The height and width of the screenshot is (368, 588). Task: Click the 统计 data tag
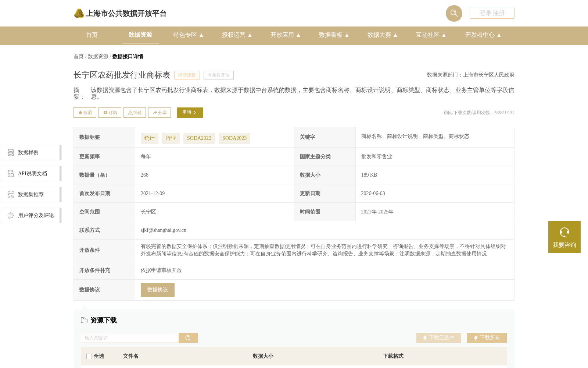coord(150,138)
